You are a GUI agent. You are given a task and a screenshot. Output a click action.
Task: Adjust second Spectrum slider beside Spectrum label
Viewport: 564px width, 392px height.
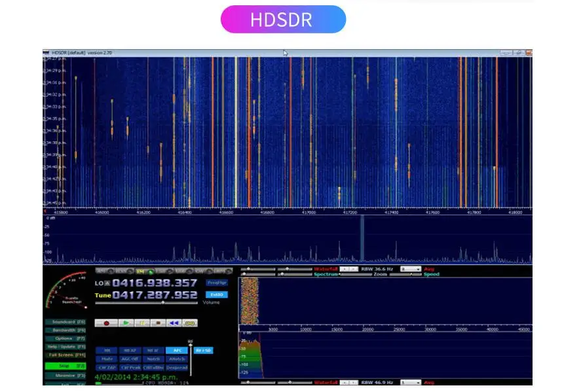[295, 274]
